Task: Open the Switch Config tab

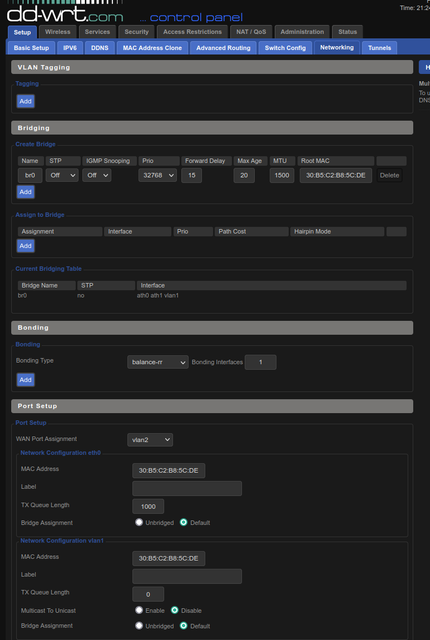Action: 285,48
